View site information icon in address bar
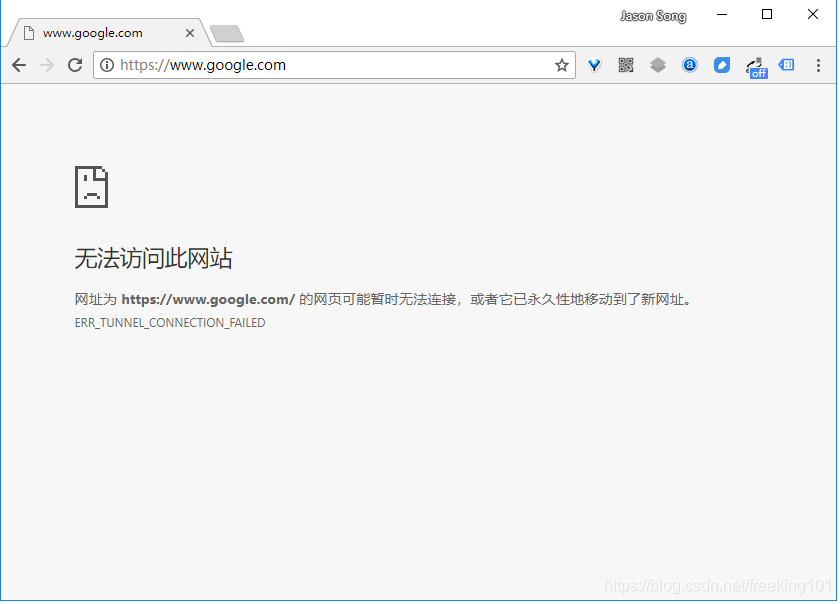 [x=107, y=65]
